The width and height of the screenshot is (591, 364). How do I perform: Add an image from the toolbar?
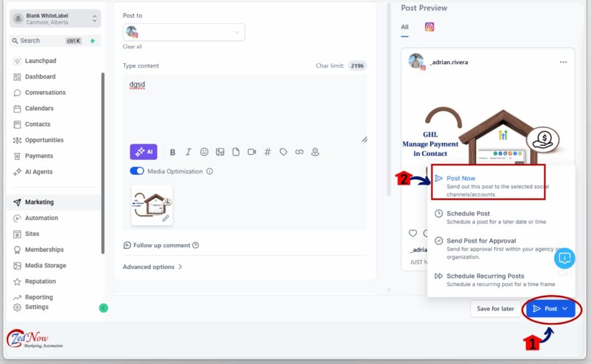220,152
